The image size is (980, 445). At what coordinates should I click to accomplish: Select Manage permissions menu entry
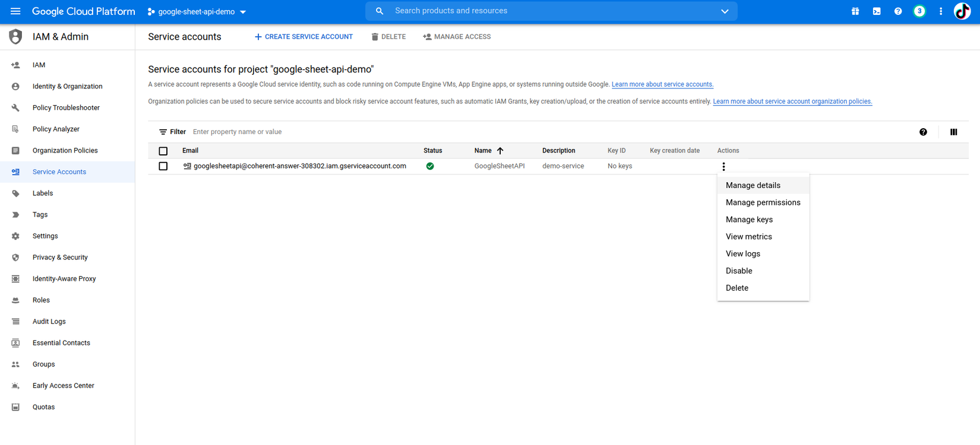coord(763,202)
